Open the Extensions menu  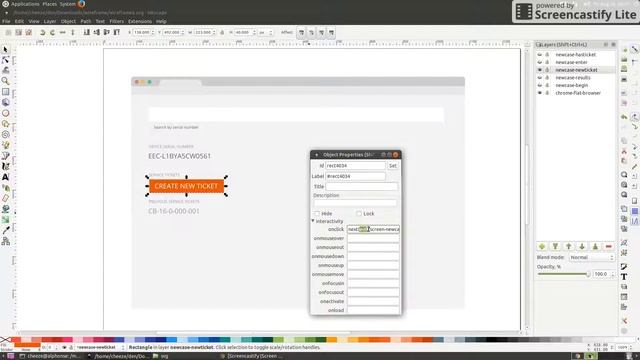(x=140, y=21)
